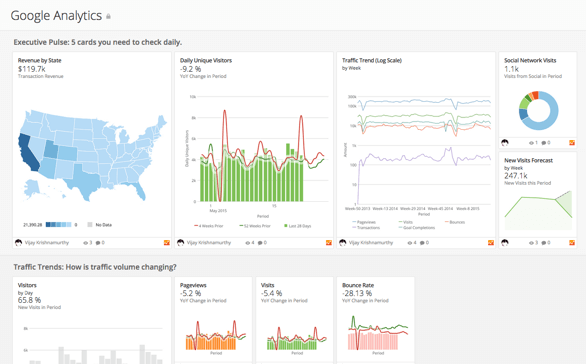Click the New Visits Forecast area chart
586x364 pixels.
point(538,210)
